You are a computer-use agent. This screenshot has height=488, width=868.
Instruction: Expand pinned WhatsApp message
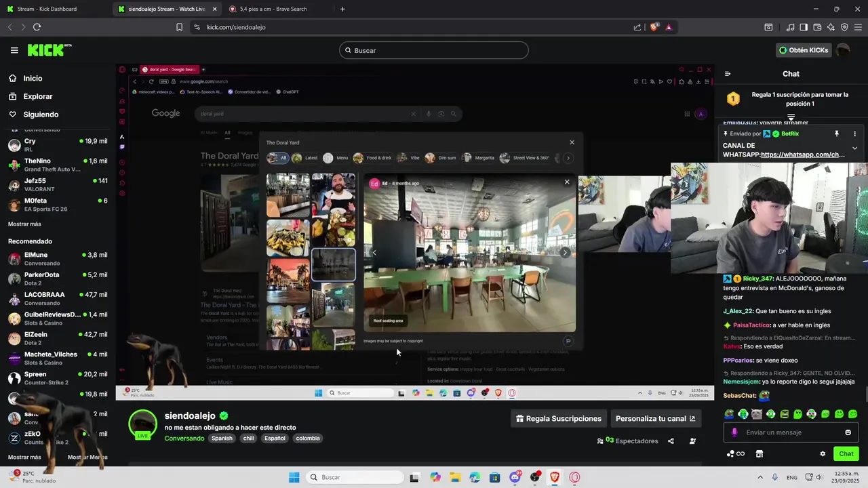pos(854,148)
